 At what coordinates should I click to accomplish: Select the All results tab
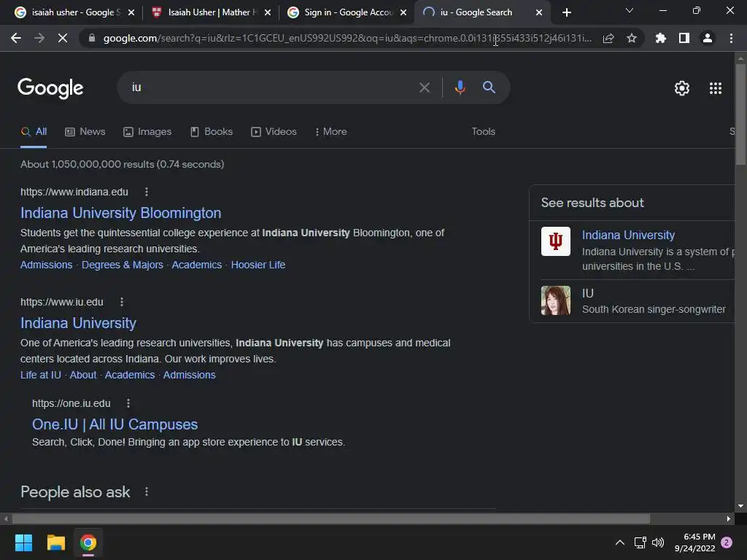coord(34,131)
